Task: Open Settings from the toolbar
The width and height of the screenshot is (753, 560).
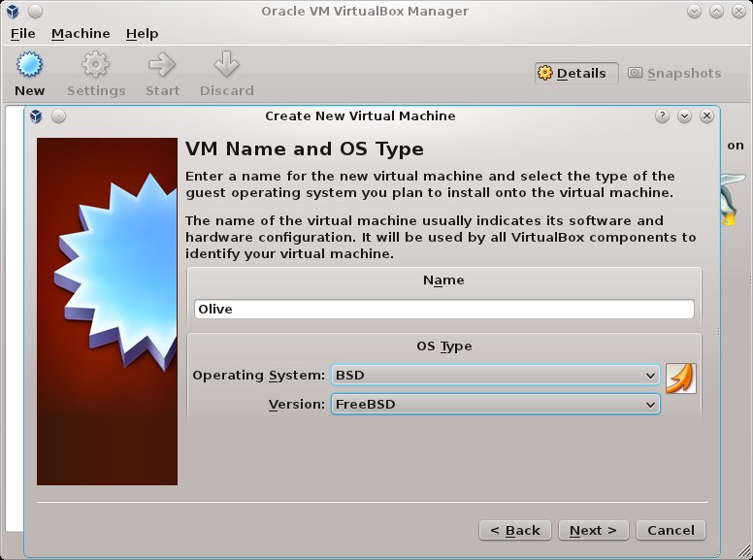Action: (96, 74)
